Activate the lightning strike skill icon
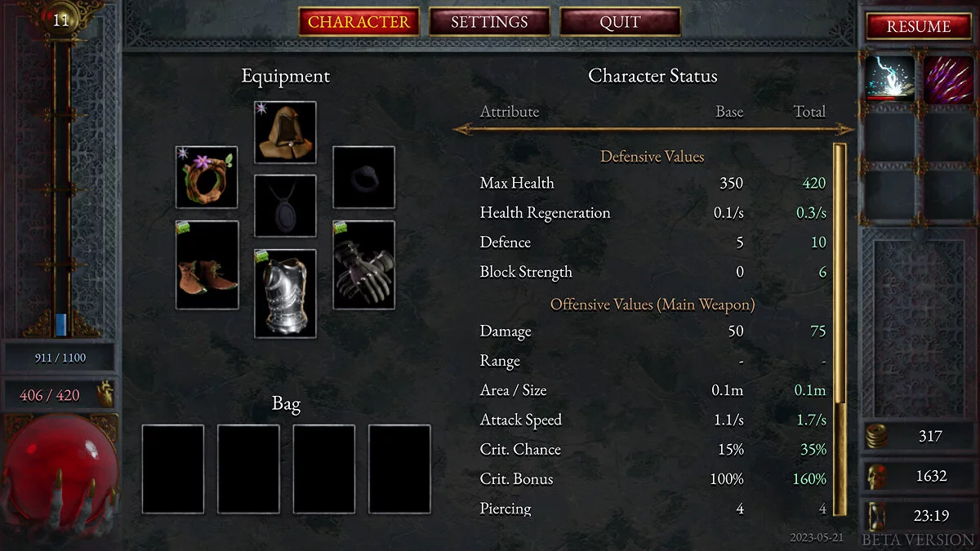 point(889,78)
